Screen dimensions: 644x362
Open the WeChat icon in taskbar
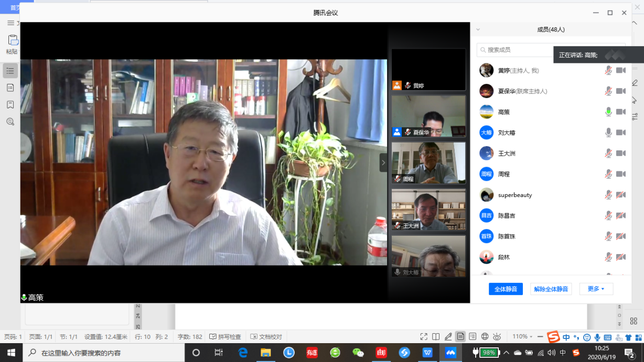[358, 353]
